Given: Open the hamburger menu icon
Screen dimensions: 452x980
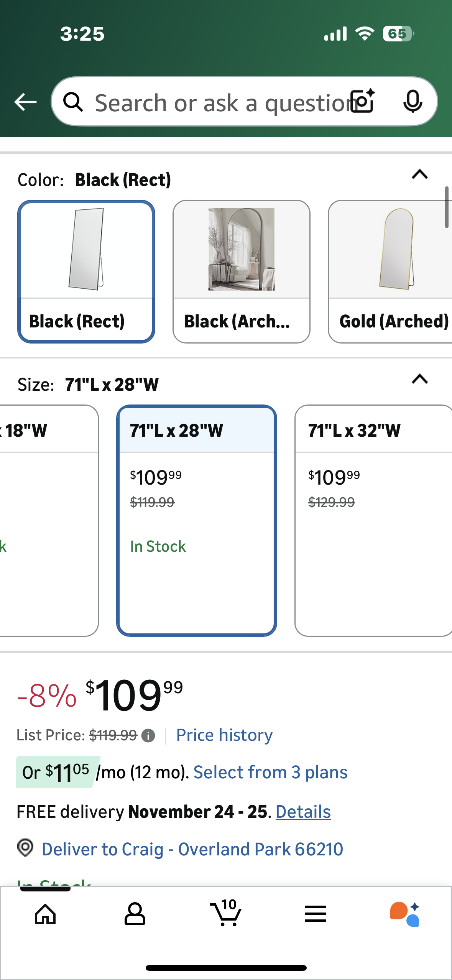Looking at the screenshot, I should click(316, 914).
